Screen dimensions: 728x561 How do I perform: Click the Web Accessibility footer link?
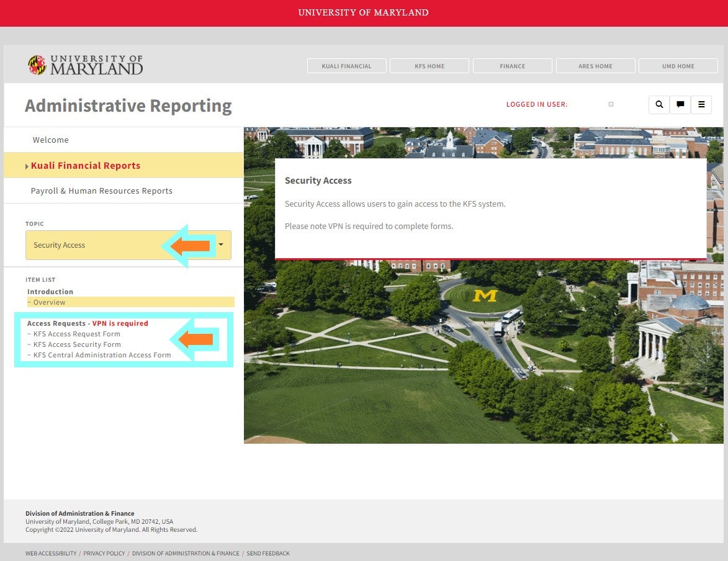(x=51, y=554)
